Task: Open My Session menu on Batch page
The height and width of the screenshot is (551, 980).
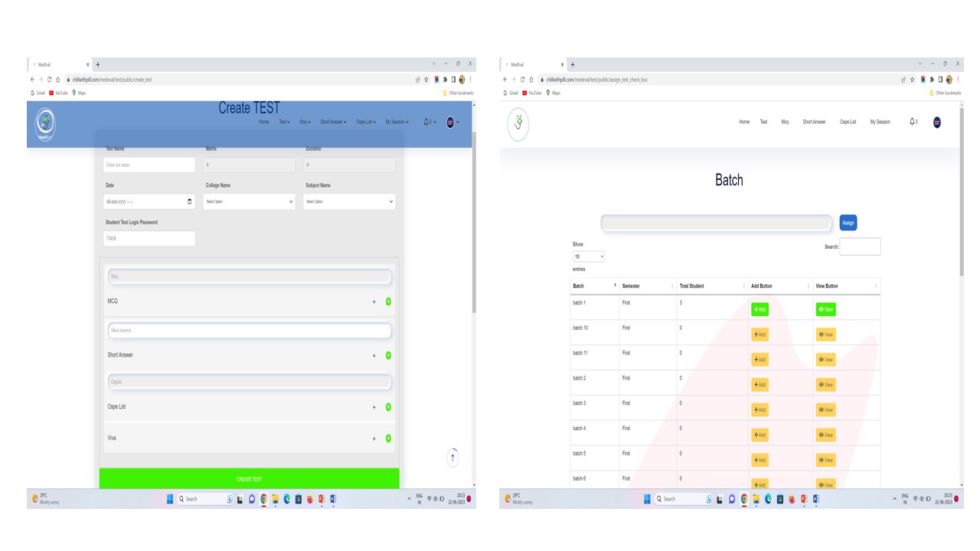Action: click(880, 122)
